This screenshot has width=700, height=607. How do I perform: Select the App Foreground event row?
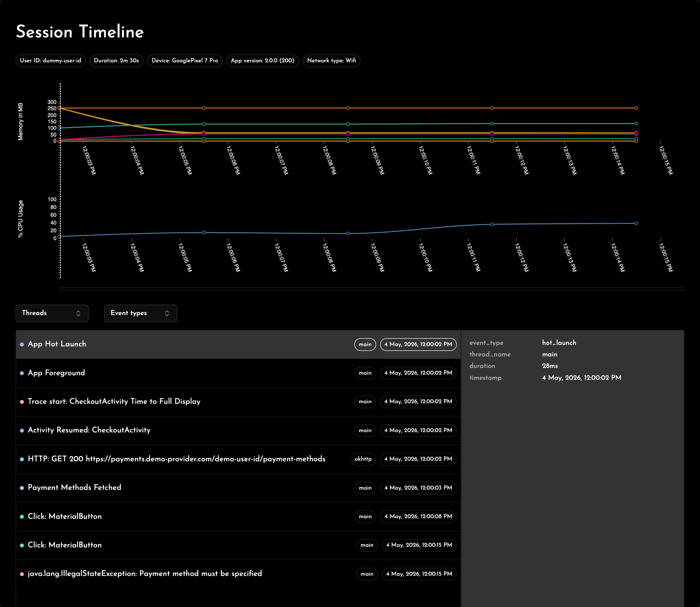tap(238, 373)
